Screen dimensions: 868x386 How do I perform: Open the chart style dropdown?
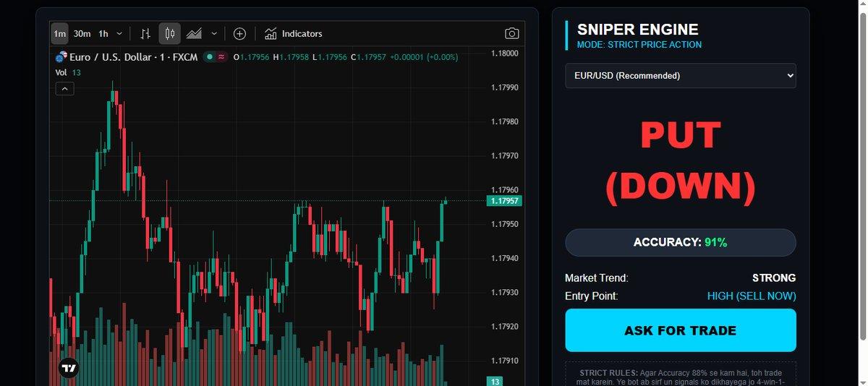pyautogui.click(x=214, y=33)
